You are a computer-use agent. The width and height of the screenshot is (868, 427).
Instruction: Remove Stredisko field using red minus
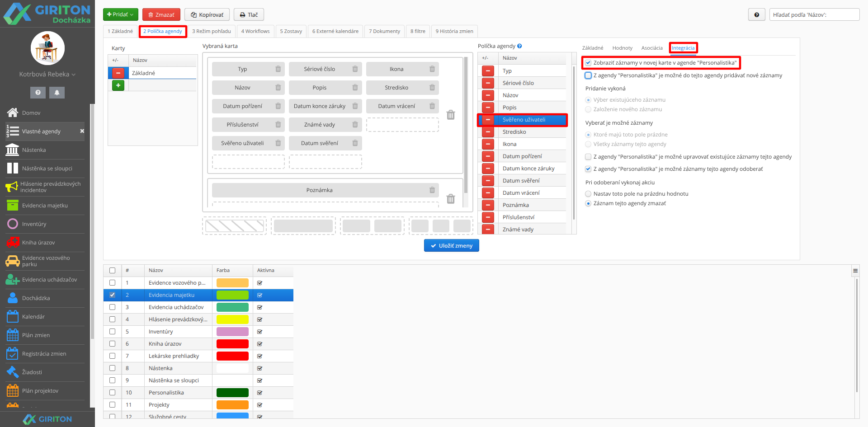(x=488, y=131)
